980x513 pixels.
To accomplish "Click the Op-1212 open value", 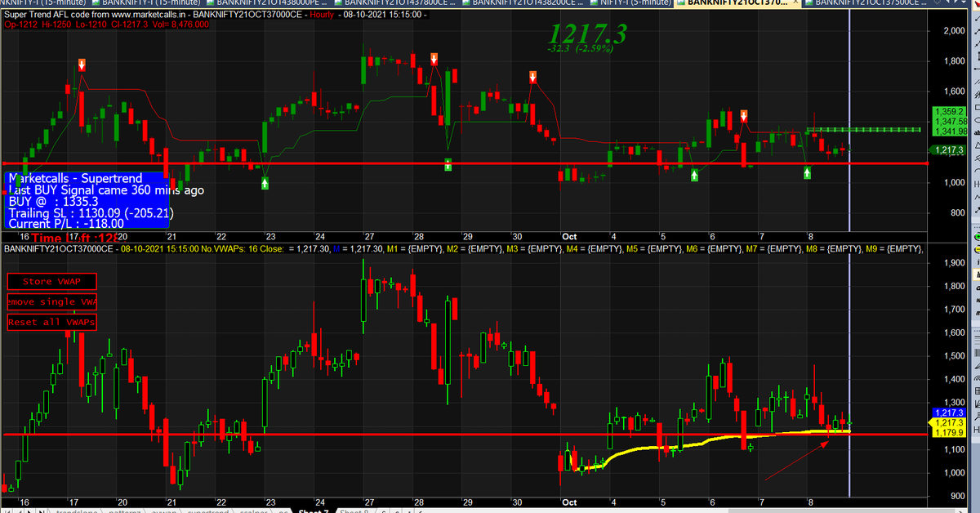I will tap(20, 25).
